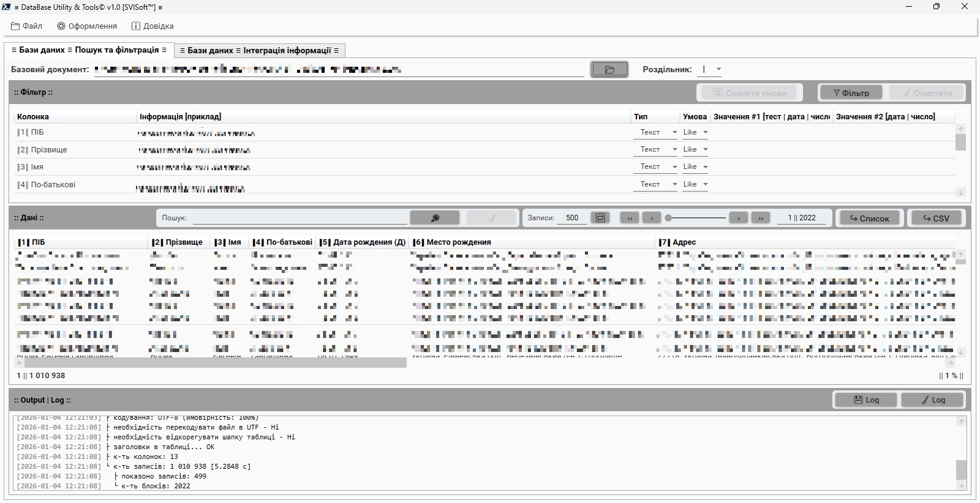This screenshot has height=503, width=980.
Task: Clear log with brush Log button
Action: (932, 400)
